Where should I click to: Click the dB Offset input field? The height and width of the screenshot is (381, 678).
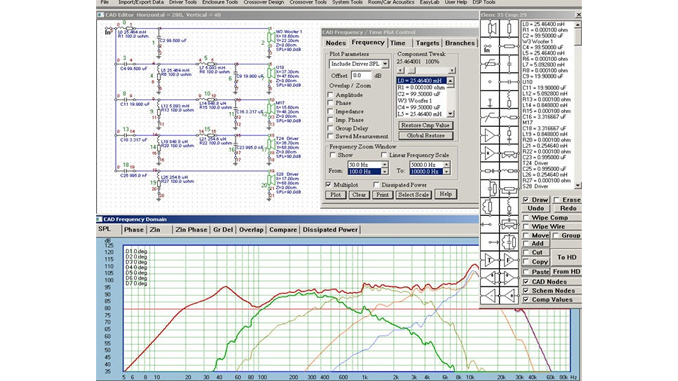coord(361,76)
